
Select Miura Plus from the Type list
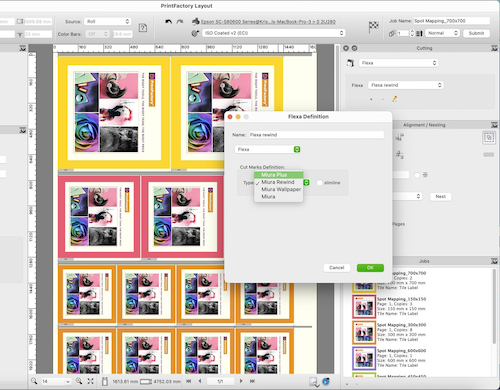coord(279,175)
